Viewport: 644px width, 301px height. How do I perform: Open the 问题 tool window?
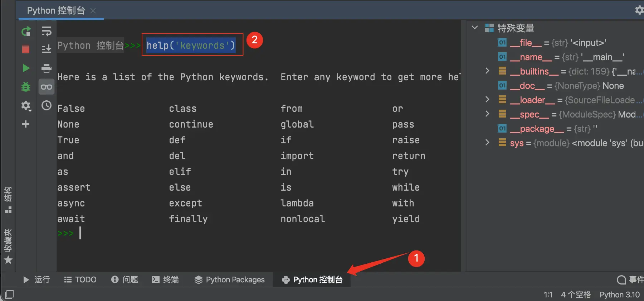(125, 279)
